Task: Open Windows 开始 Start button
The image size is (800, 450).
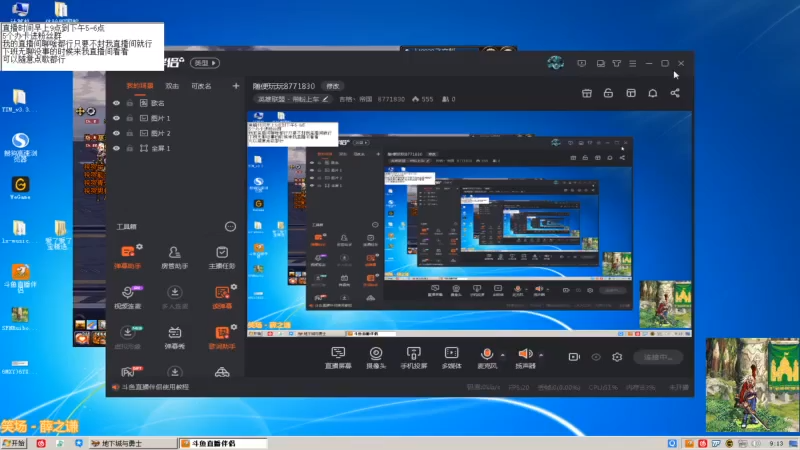Action: (x=14, y=443)
